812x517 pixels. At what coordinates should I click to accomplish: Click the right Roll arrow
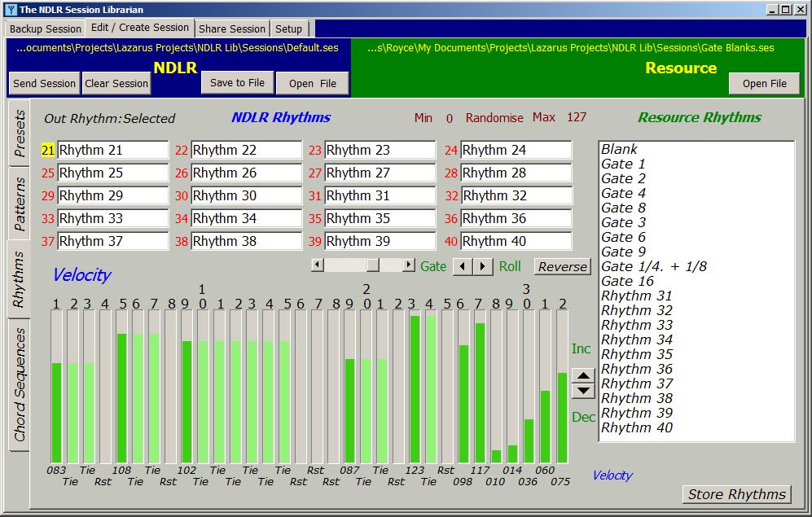click(x=482, y=265)
